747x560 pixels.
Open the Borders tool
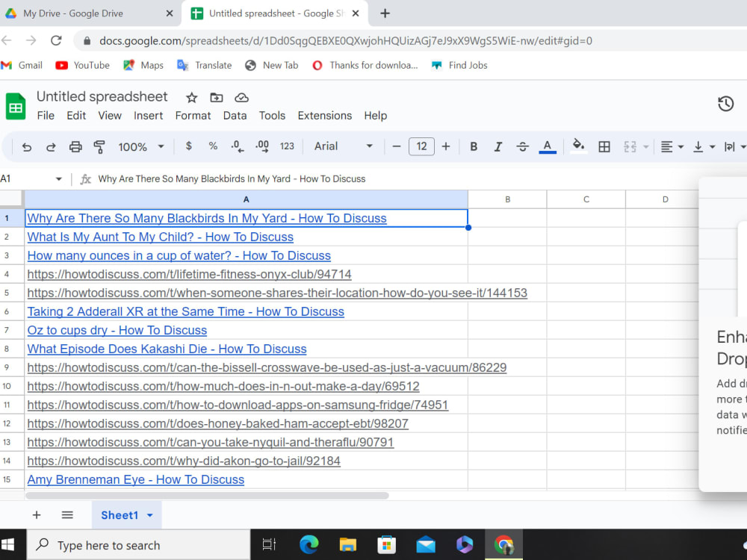[x=604, y=146]
